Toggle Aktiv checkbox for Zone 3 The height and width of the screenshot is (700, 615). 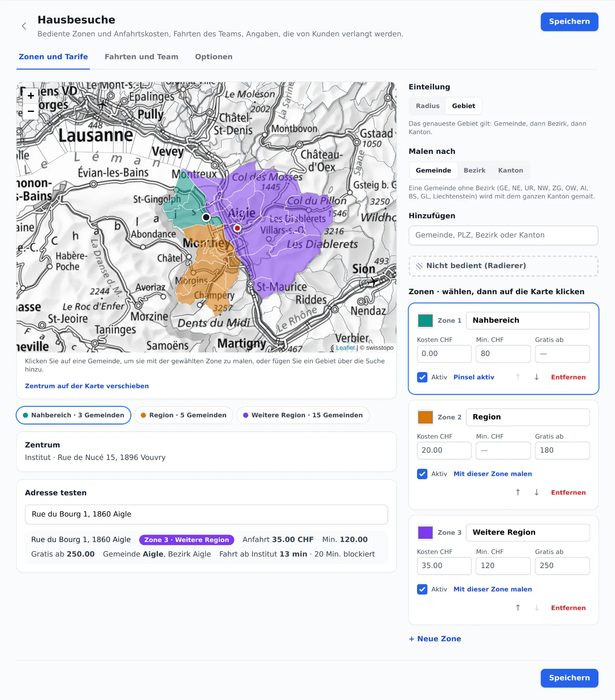[x=422, y=589]
